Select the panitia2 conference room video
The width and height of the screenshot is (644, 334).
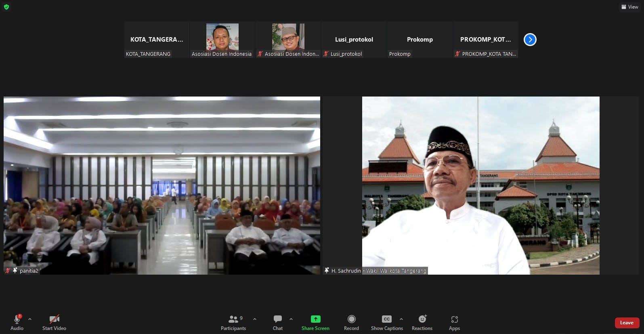pos(162,185)
